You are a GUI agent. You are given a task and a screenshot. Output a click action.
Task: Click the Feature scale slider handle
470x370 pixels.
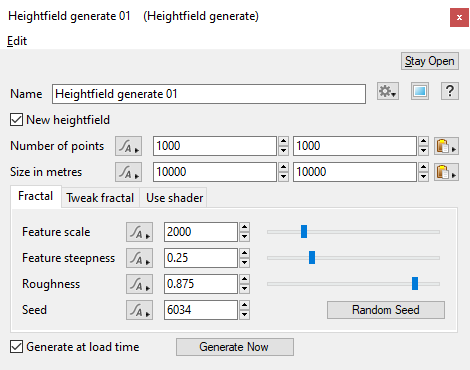304,232
